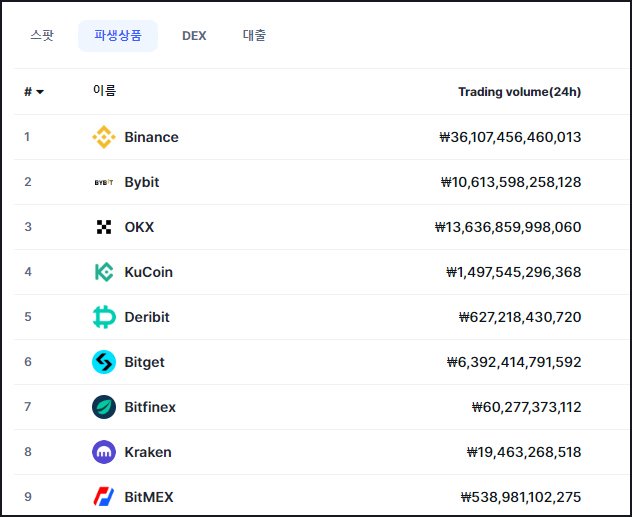632x517 pixels.
Task: Open the Binance exchange link
Action: tap(151, 137)
